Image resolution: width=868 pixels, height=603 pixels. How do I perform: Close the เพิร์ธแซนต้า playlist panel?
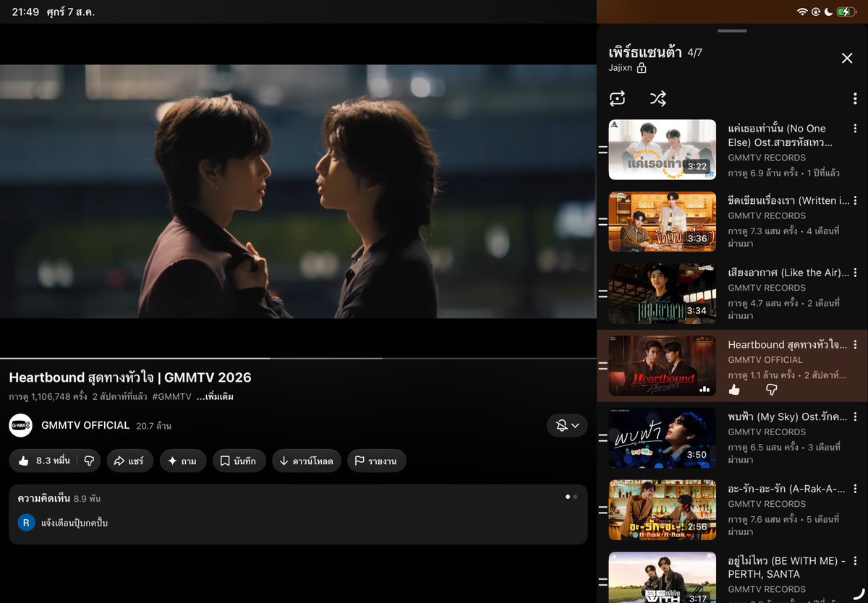pyautogui.click(x=847, y=58)
